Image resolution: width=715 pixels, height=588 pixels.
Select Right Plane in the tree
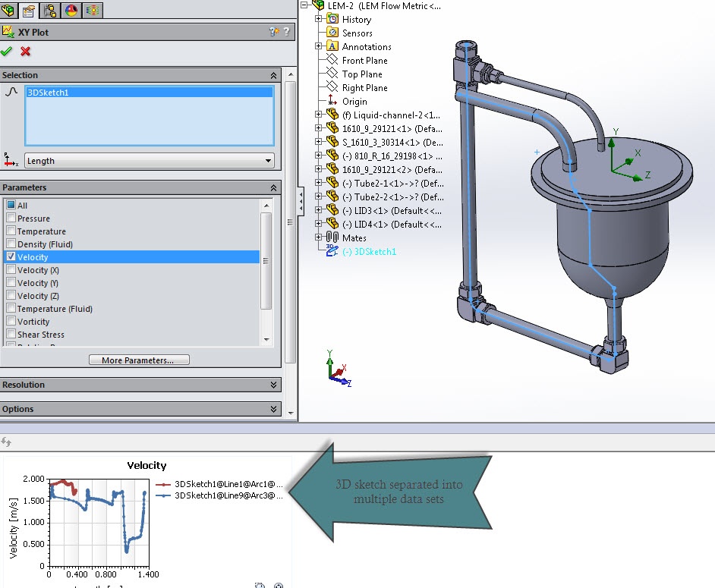(x=365, y=87)
